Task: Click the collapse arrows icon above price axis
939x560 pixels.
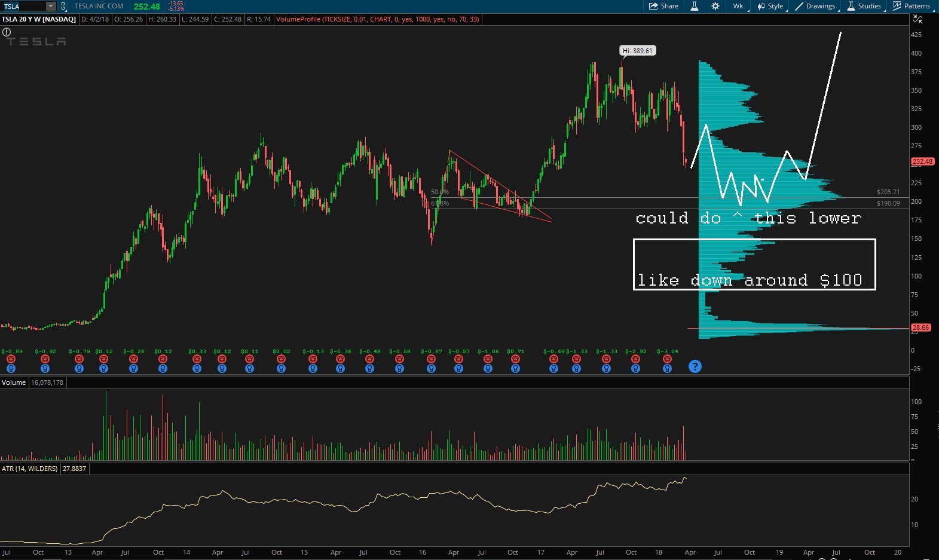Action: point(917,19)
